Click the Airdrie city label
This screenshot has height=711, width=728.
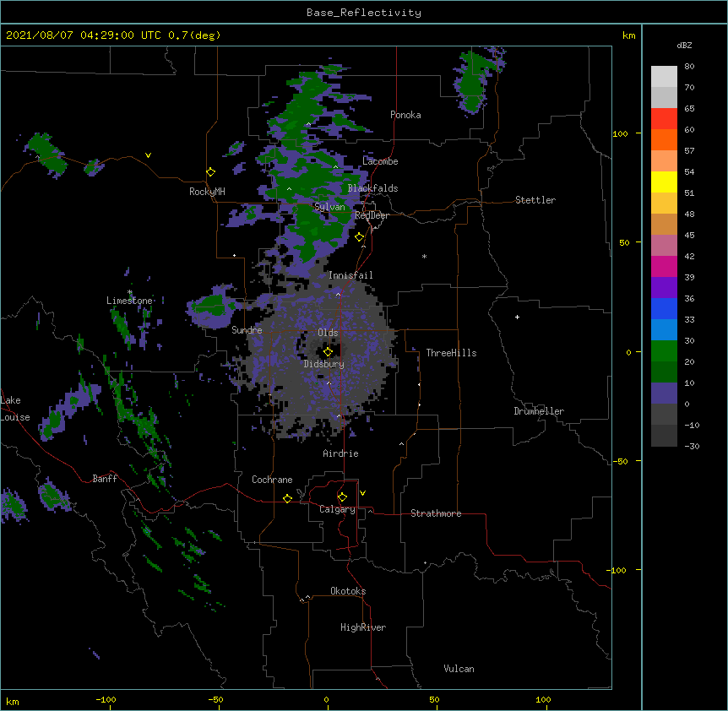click(340, 453)
